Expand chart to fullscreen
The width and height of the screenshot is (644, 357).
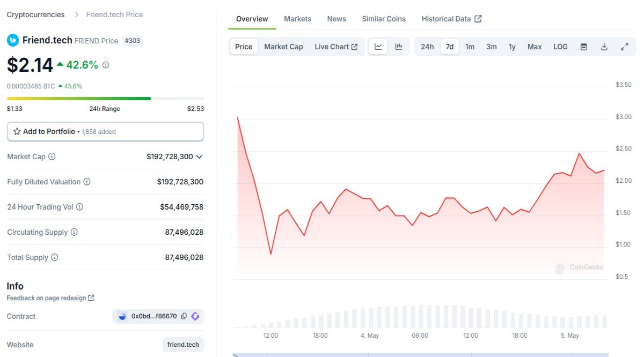pos(625,47)
